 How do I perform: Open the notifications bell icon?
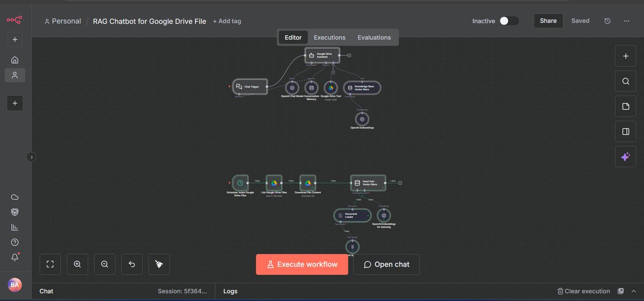pyautogui.click(x=15, y=257)
